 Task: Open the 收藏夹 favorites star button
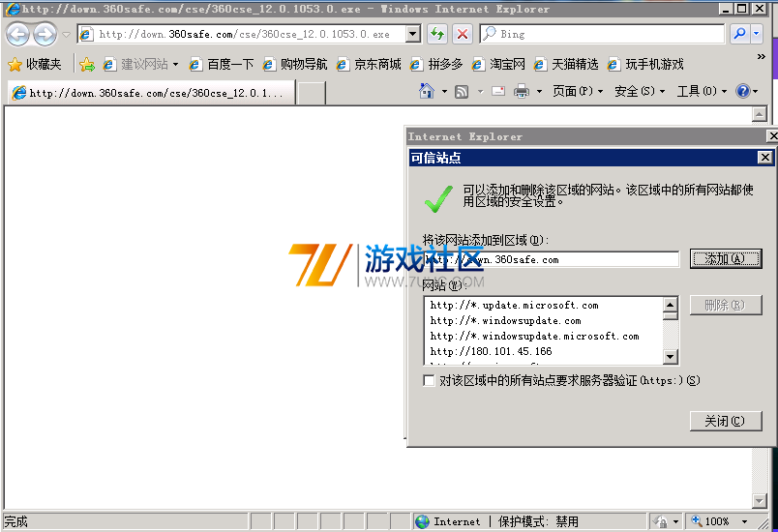click(35, 64)
